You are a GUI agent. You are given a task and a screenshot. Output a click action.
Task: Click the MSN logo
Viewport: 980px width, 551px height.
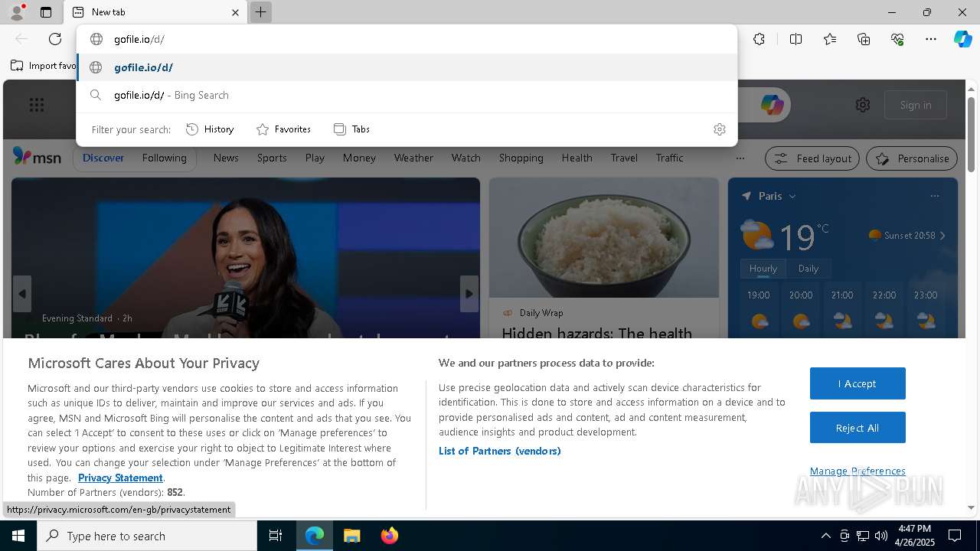(x=37, y=157)
